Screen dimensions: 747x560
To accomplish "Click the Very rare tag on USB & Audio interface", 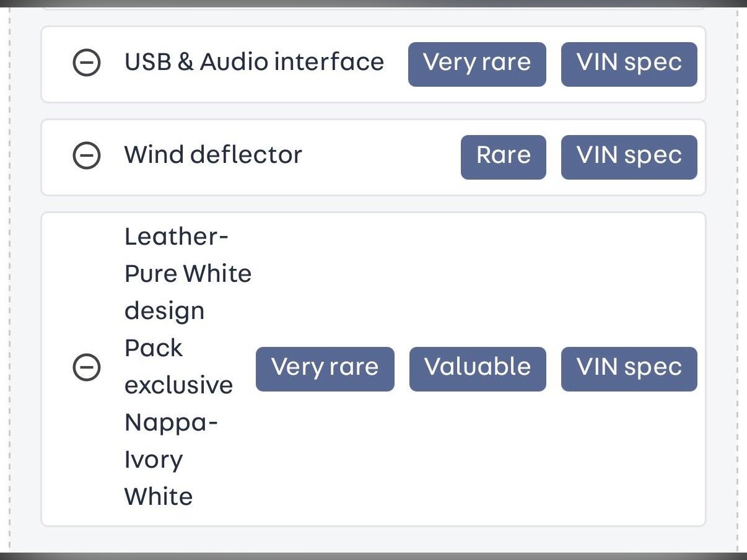I will pos(477,63).
